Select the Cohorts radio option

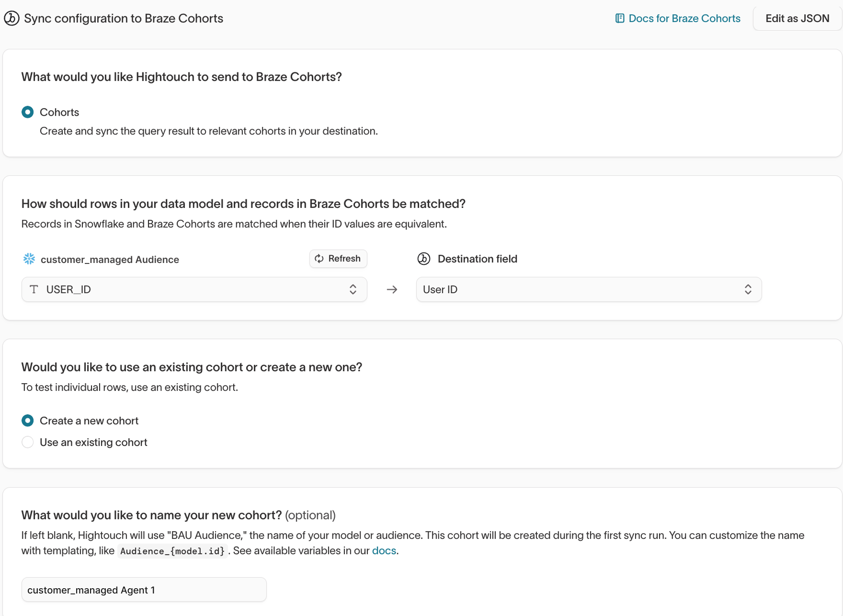[27, 112]
